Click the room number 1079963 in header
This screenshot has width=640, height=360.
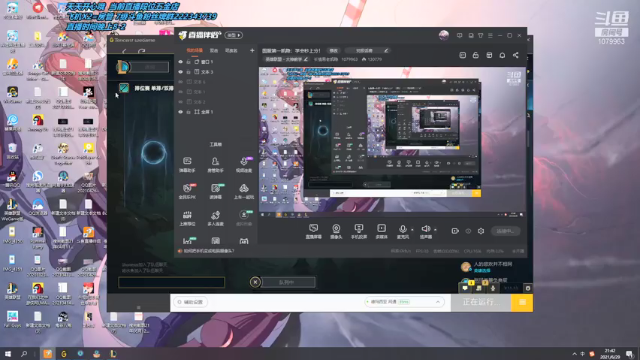[349, 60]
